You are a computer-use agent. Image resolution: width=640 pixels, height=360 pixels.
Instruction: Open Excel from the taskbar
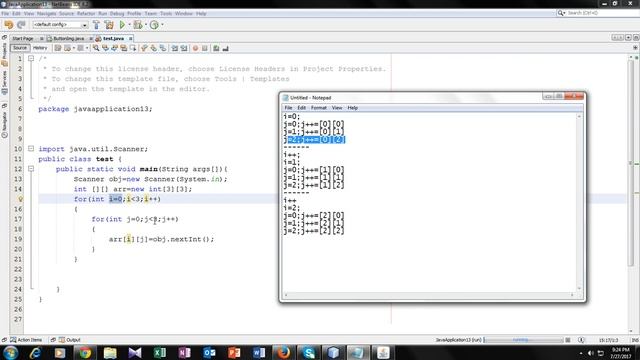(x=160, y=353)
